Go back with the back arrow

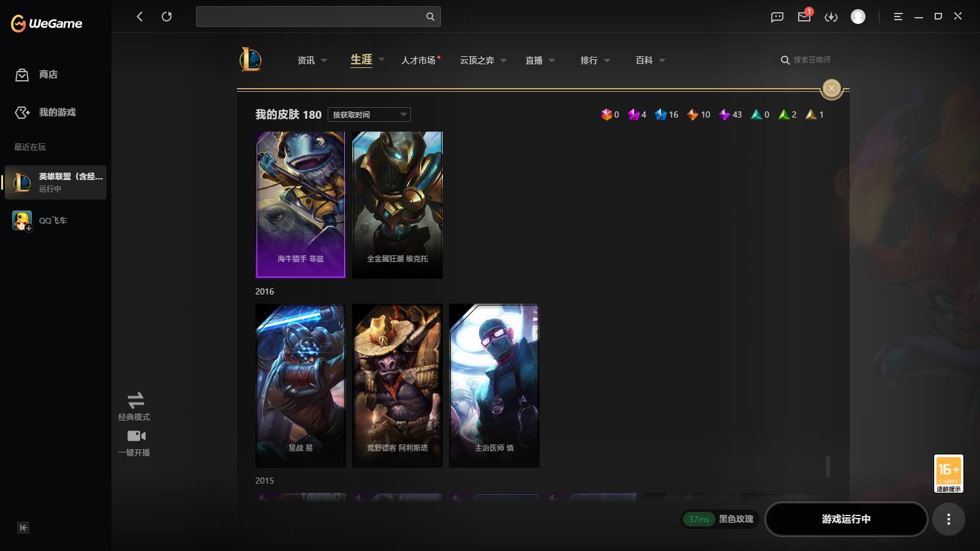140,17
